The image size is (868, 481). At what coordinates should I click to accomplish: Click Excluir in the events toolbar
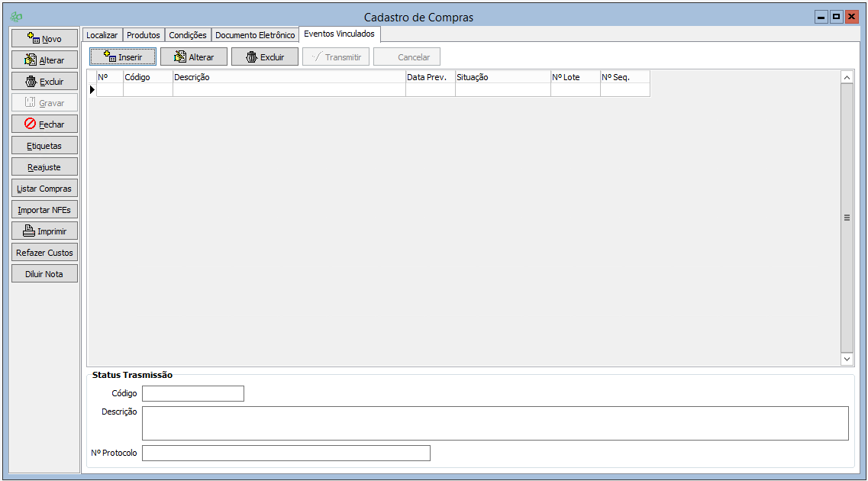tap(264, 56)
